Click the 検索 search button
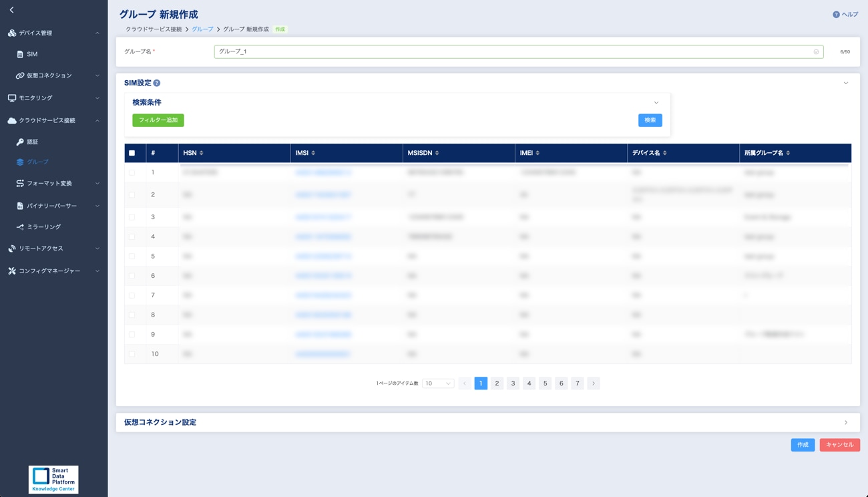This screenshot has width=868, height=497. click(650, 120)
